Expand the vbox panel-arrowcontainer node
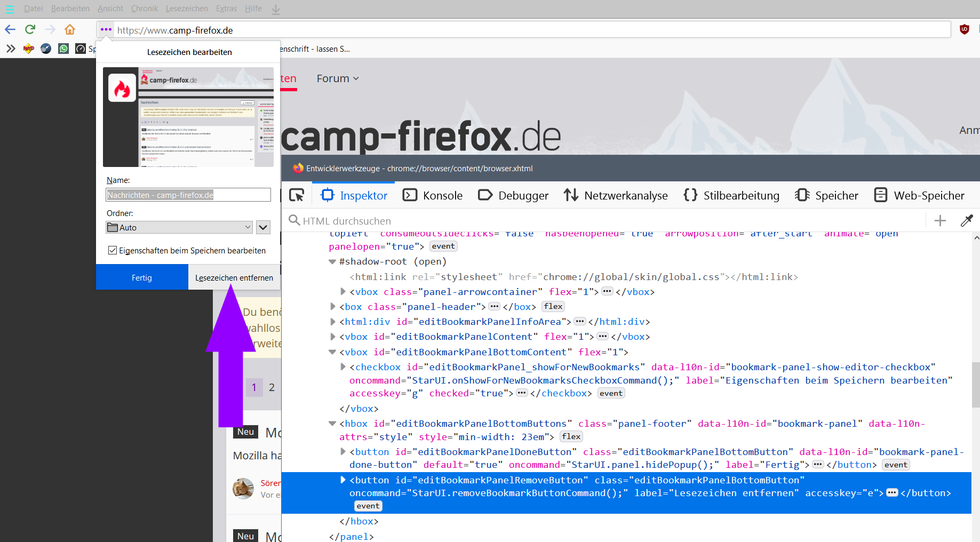 343,291
